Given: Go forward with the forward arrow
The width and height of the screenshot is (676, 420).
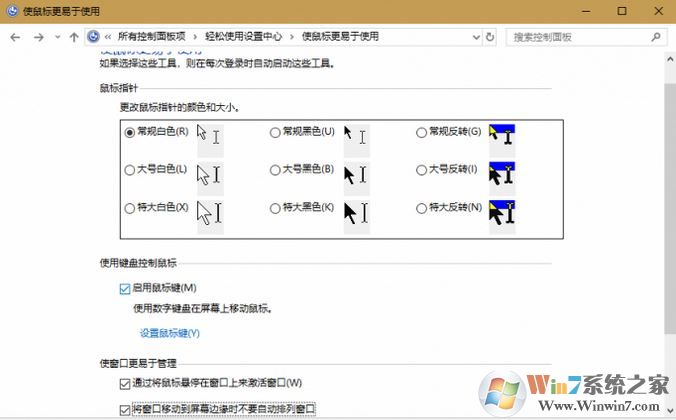Looking at the screenshot, I should click(x=38, y=38).
